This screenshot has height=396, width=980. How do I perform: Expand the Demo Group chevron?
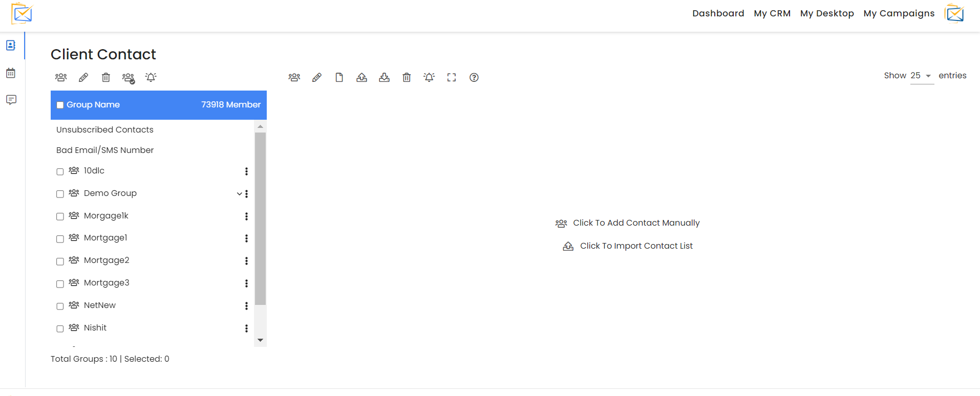pos(239,194)
